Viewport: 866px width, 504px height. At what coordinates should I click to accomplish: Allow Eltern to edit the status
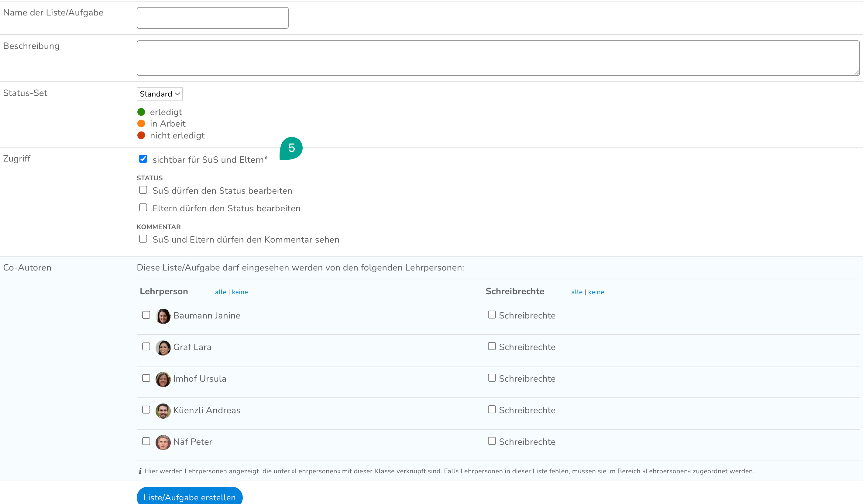click(x=143, y=208)
